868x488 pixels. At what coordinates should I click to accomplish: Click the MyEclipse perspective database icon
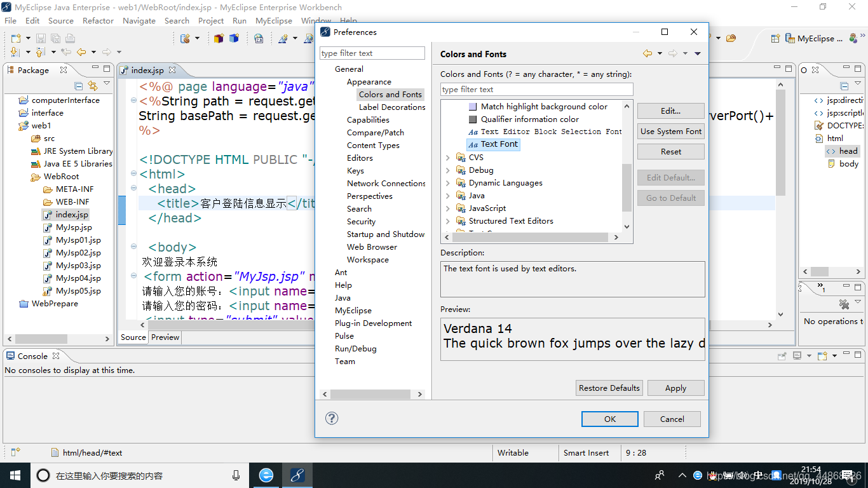pyautogui.click(x=790, y=39)
